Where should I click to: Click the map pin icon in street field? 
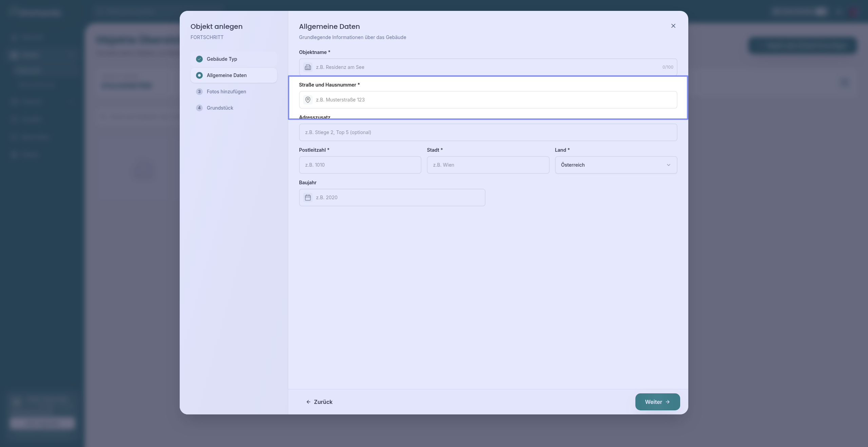308,100
